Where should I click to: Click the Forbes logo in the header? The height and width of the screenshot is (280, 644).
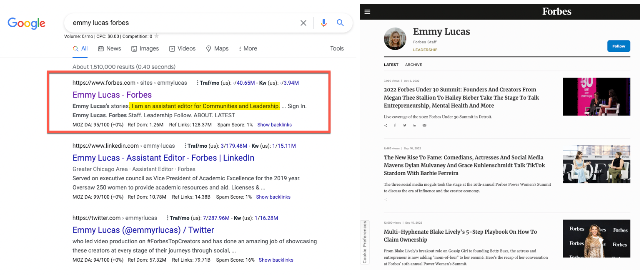tap(556, 12)
